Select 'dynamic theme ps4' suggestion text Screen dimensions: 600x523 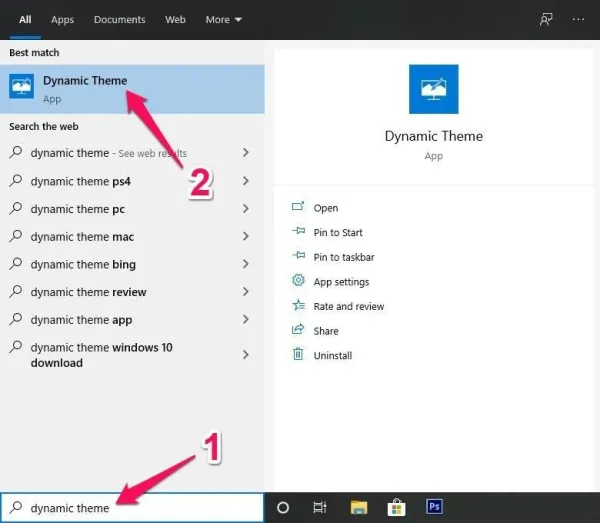(x=81, y=181)
